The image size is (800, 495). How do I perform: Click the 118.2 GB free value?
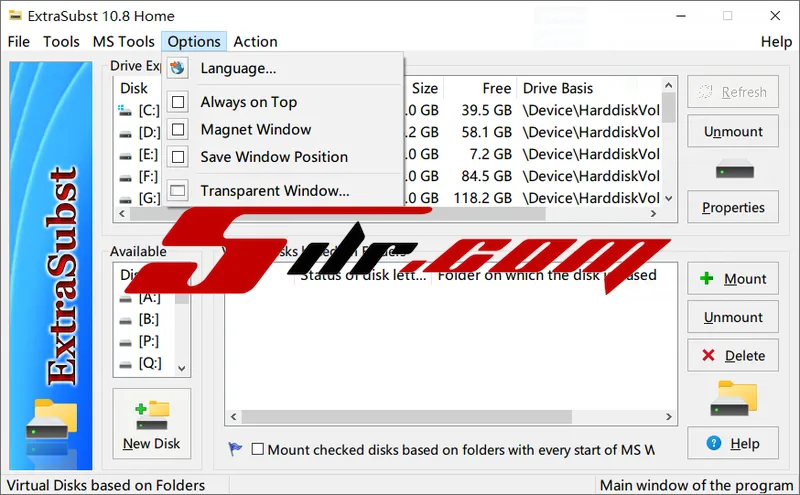[482, 198]
